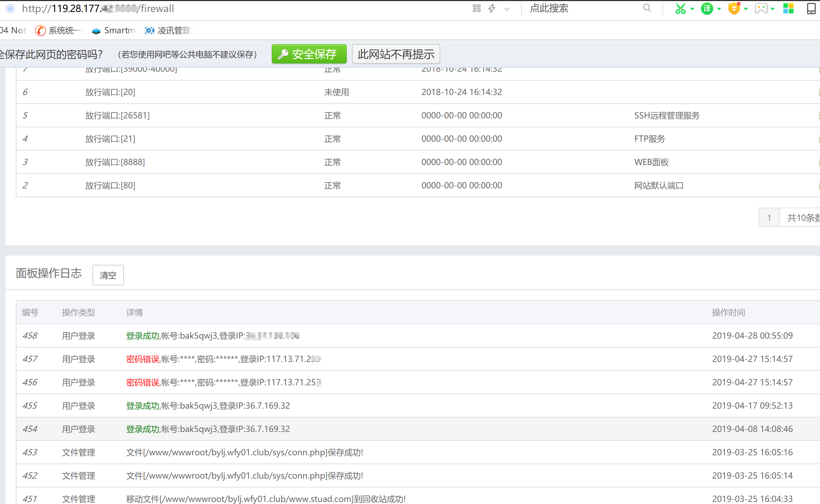
Task: Click the conn.php saved detail in log 452
Action: 244,476
